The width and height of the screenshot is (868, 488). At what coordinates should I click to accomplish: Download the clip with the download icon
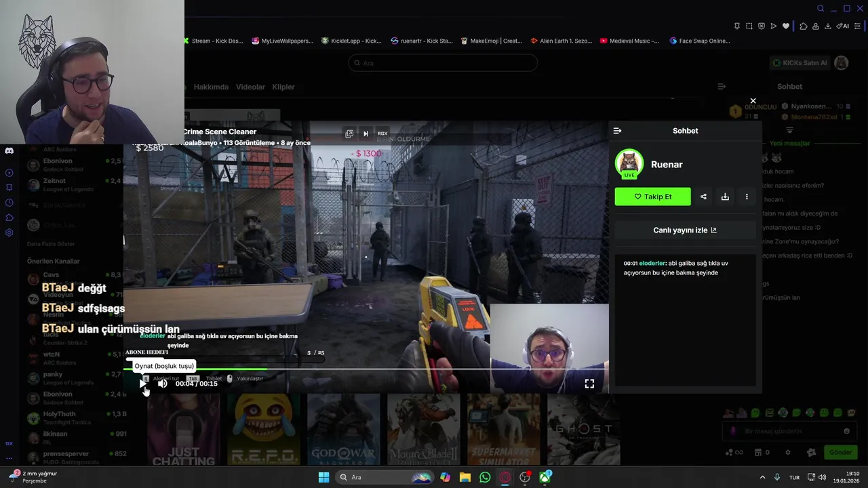(x=725, y=197)
